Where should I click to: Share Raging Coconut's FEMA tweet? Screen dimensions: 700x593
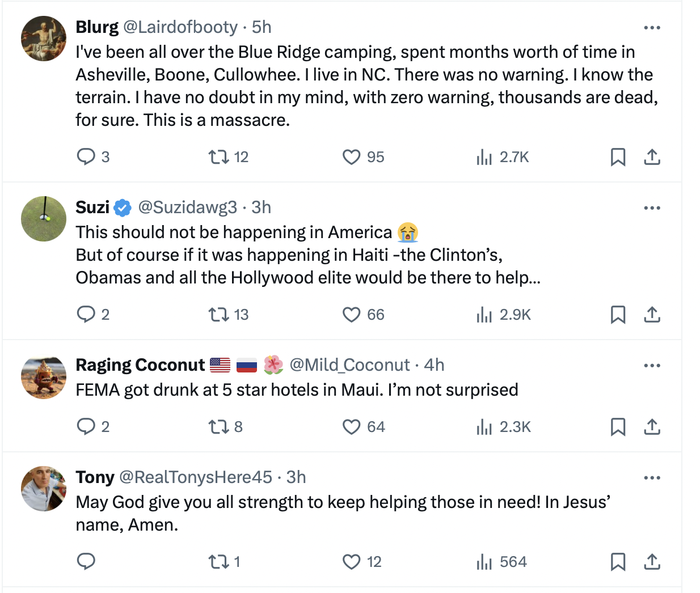(652, 426)
